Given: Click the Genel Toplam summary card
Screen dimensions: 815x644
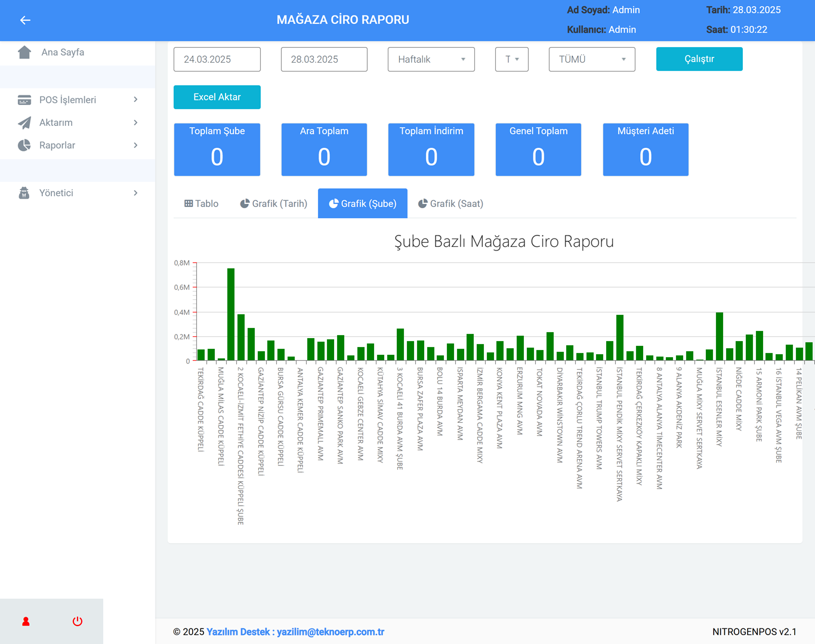Looking at the screenshot, I should 538,150.
